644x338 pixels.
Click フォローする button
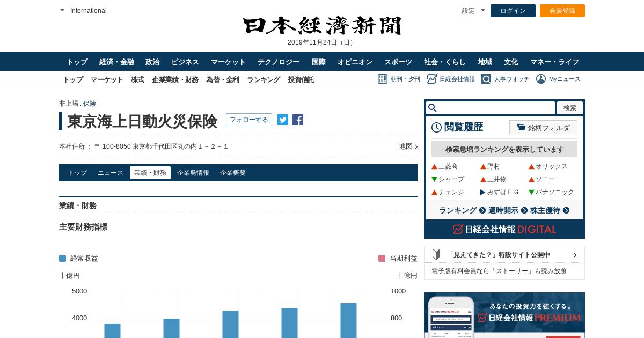point(249,120)
